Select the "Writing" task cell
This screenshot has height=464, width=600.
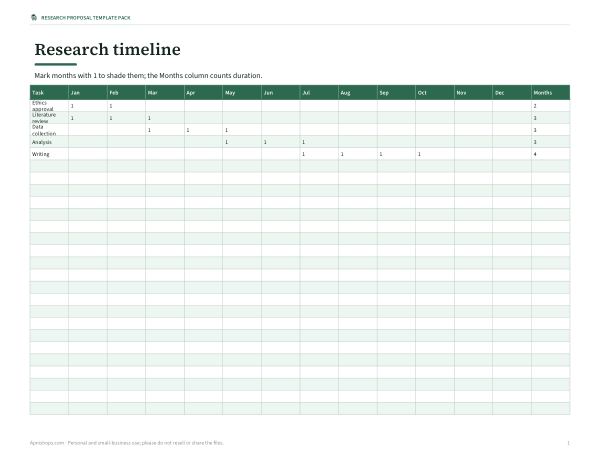point(49,154)
